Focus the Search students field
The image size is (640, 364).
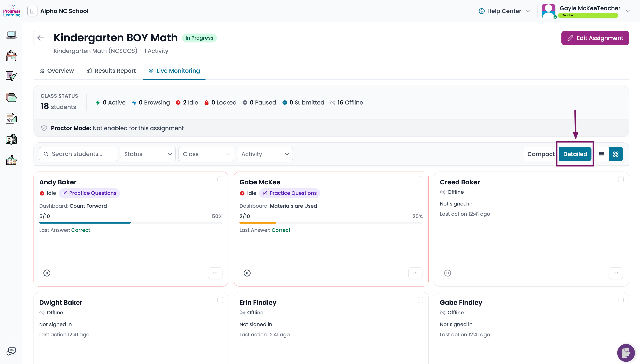[x=78, y=154]
